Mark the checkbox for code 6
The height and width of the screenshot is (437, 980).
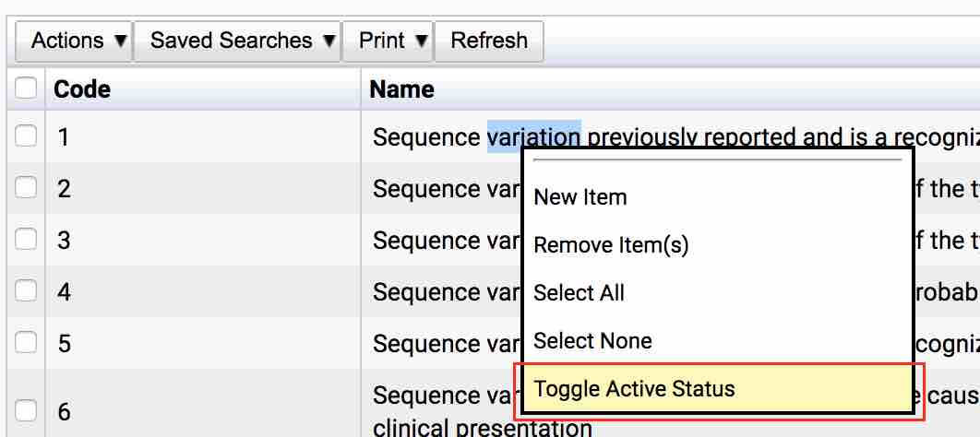click(26, 410)
